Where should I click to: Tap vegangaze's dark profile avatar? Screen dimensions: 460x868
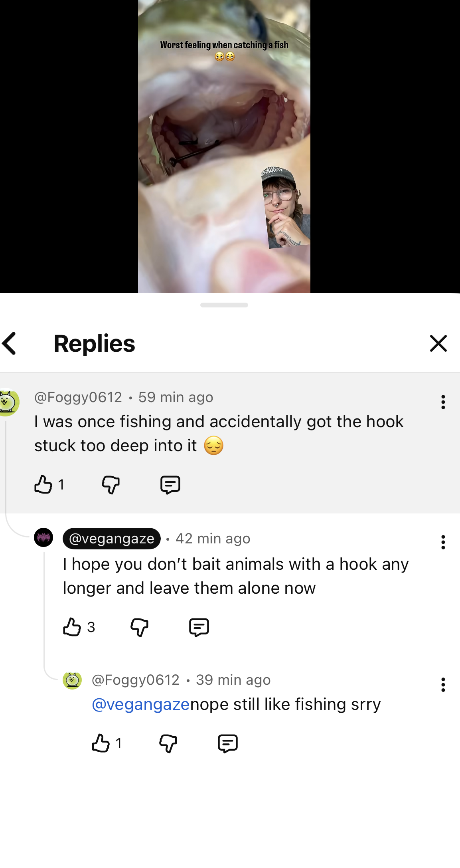pyautogui.click(x=43, y=537)
